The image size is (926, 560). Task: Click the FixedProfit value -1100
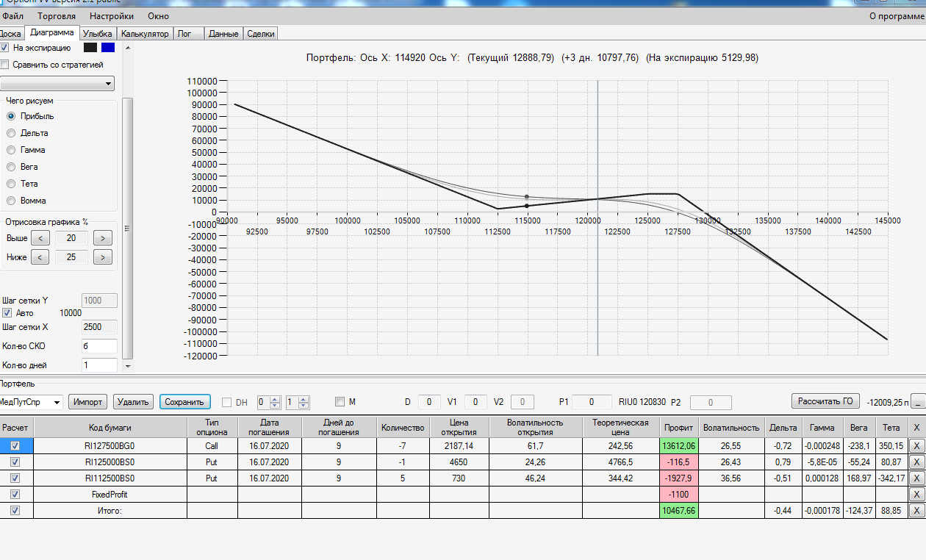pos(678,494)
